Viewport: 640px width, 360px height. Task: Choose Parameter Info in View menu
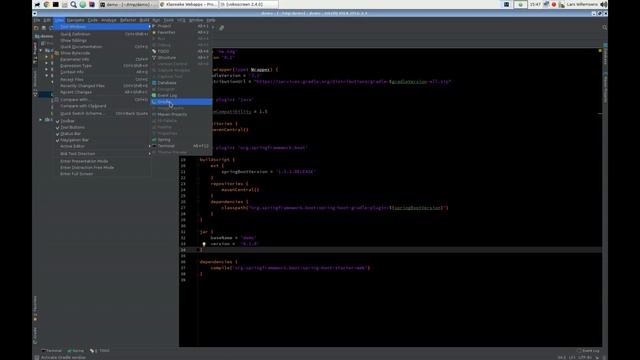[102, 59]
